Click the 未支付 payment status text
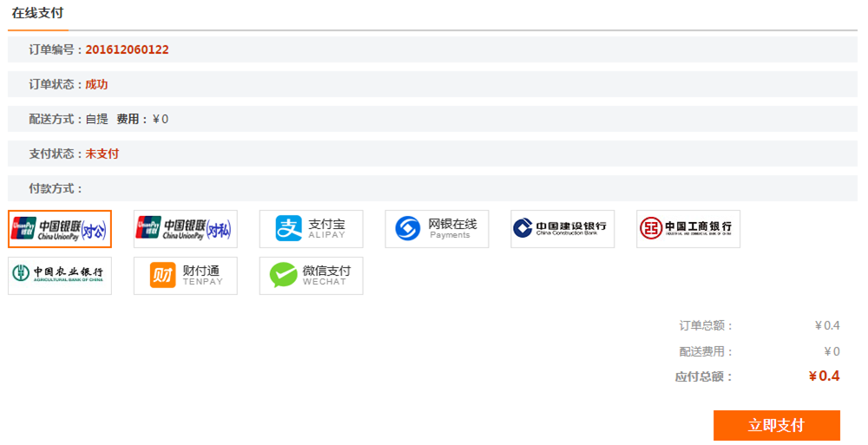Screen dimensions: 868x445 click(x=102, y=154)
